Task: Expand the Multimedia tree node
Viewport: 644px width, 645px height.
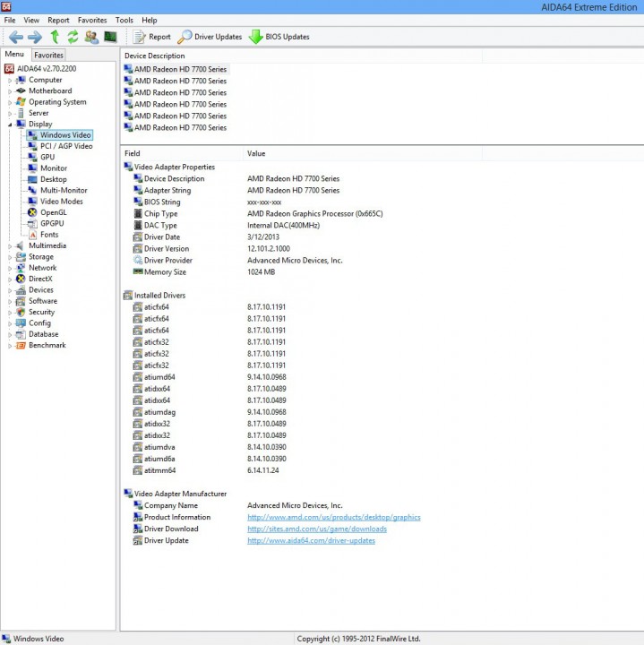Action: pos(10,246)
